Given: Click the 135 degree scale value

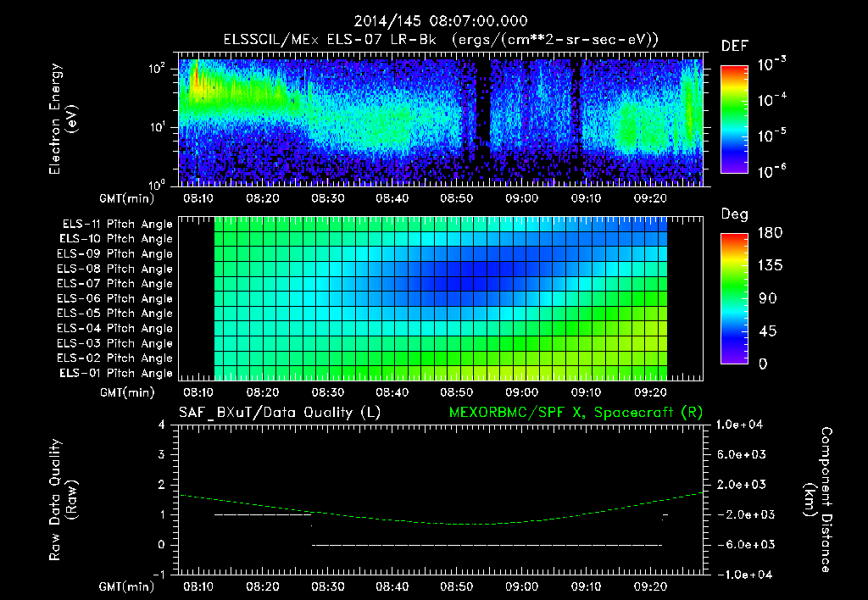Looking at the screenshot, I should click(x=770, y=266).
